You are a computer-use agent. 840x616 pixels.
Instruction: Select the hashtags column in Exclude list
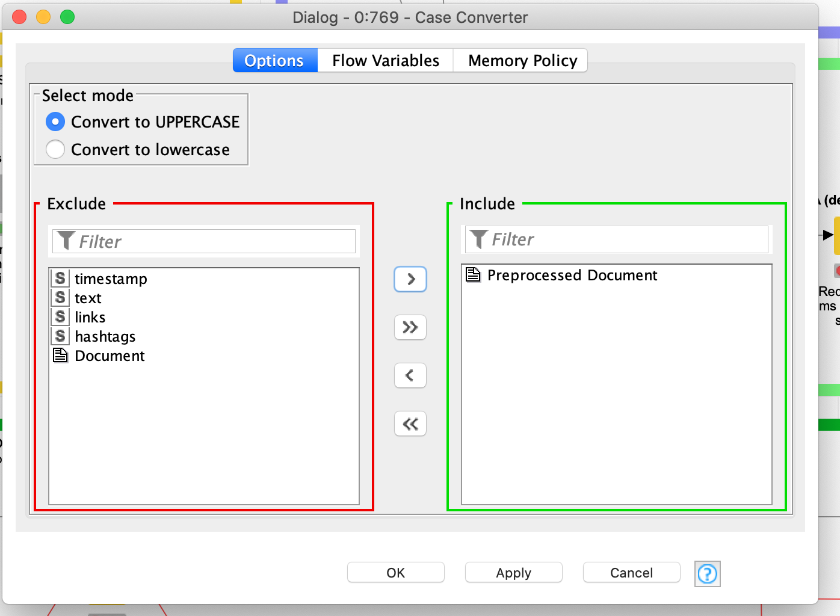[x=105, y=336]
